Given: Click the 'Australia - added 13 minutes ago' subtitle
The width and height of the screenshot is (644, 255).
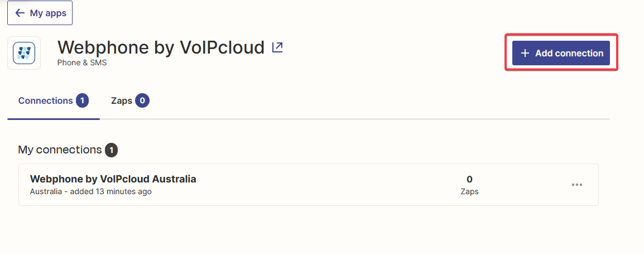Looking at the screenshot, I should [x=91, y=192].
